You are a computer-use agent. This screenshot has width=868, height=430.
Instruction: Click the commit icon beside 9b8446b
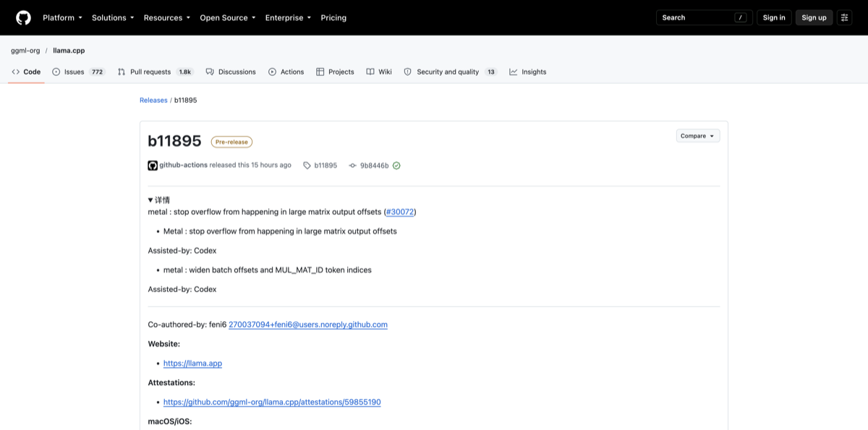[352, 166]
